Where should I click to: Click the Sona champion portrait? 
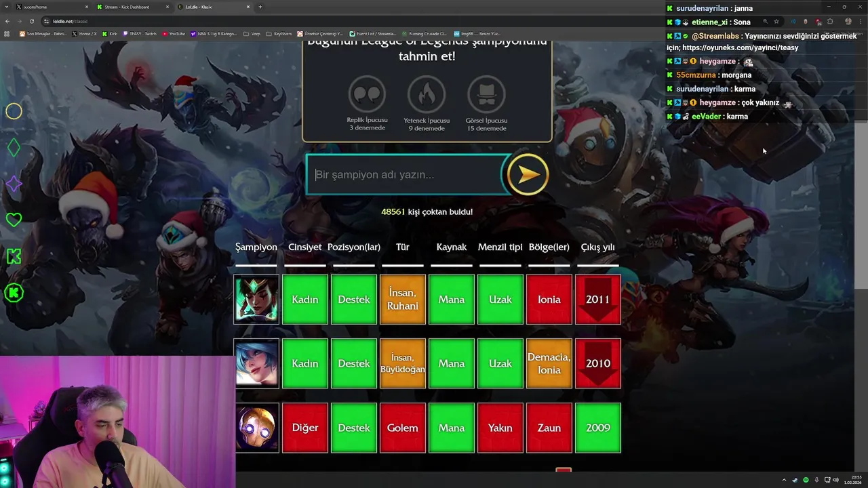[x=256, y=363]
